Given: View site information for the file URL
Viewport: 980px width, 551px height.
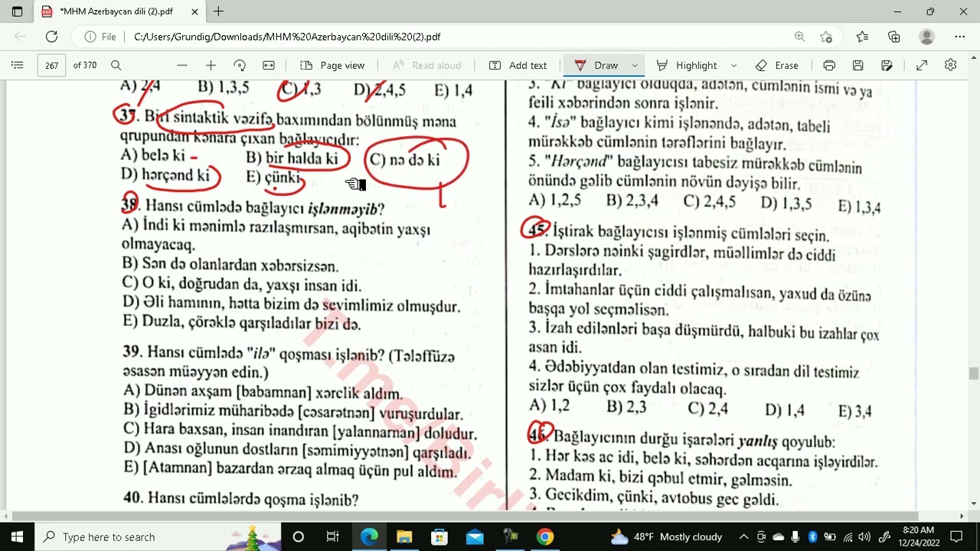Looking at the screenshot, I should 100,36.
